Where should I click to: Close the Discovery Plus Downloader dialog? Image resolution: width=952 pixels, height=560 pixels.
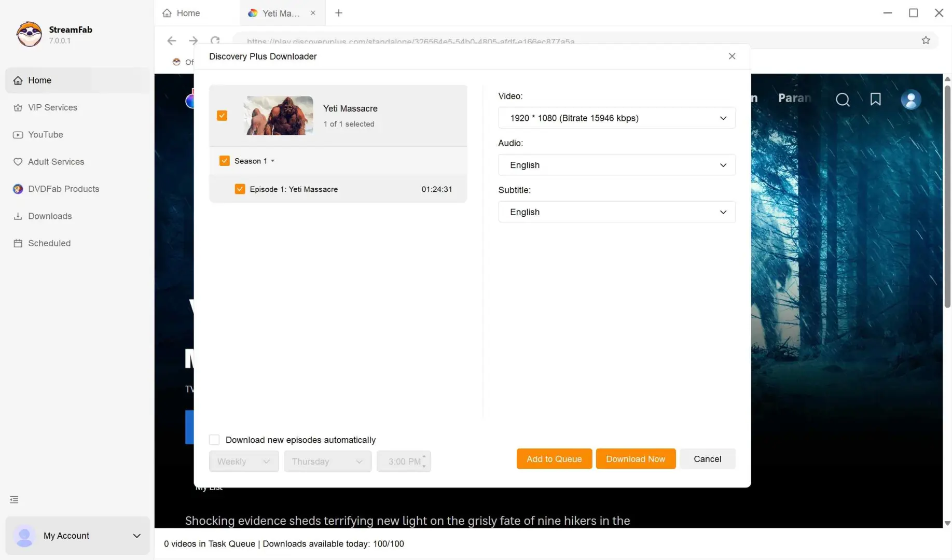coord(732,57)
